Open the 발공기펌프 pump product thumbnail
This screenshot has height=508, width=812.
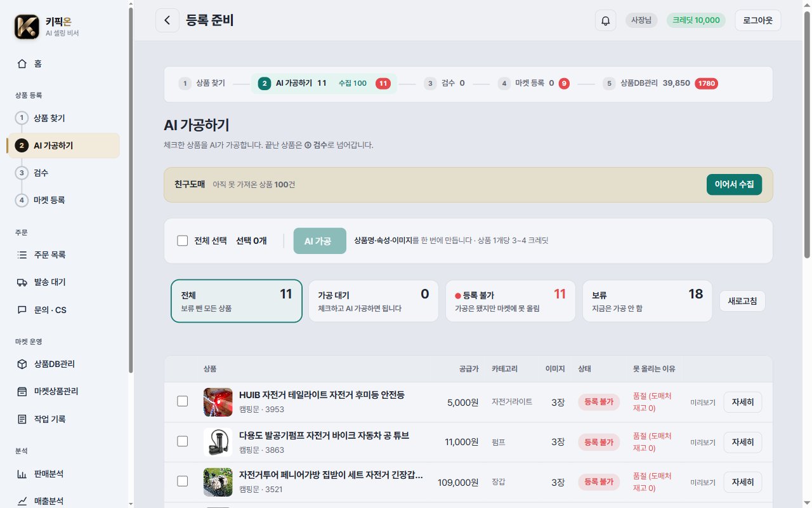tap(218, 442)
